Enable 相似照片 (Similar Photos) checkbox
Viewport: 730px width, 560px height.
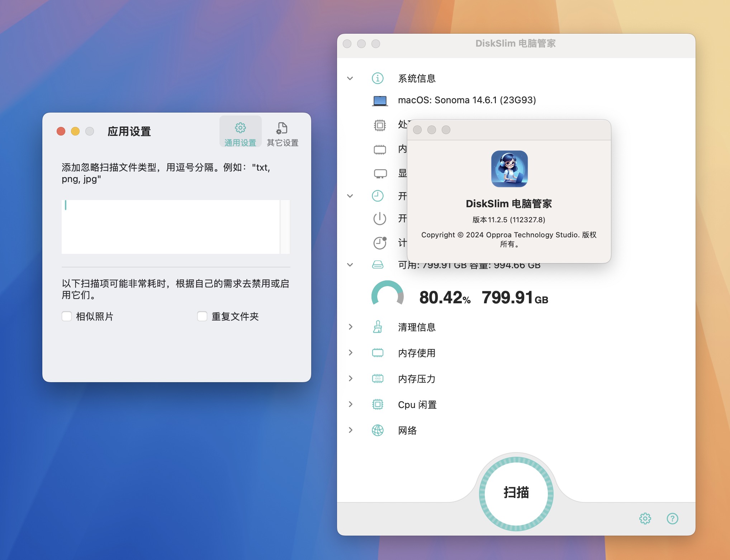65,317
